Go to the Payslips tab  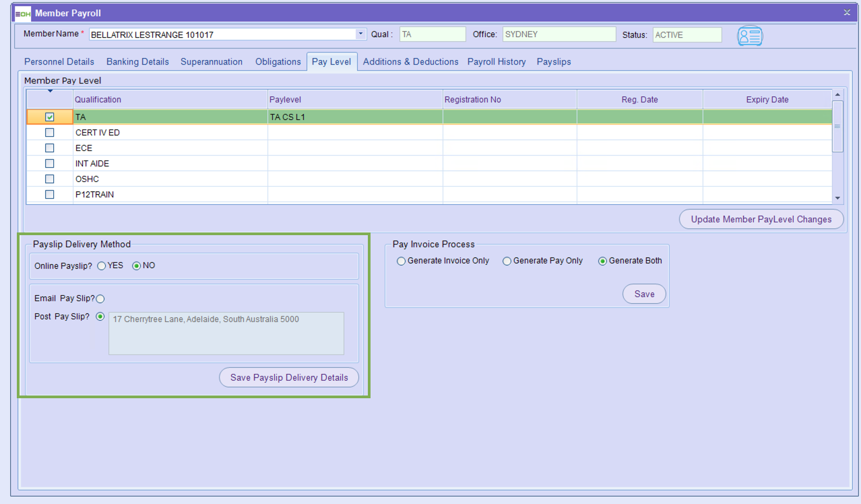[x=553, y=61]
